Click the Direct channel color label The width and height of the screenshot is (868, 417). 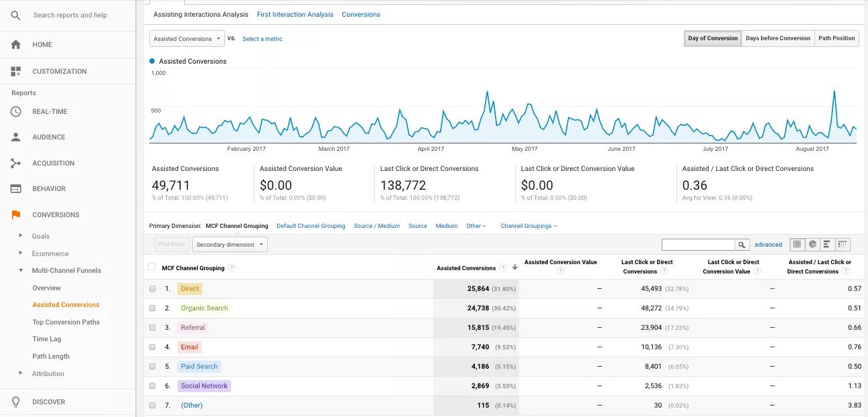coord(190,289)
